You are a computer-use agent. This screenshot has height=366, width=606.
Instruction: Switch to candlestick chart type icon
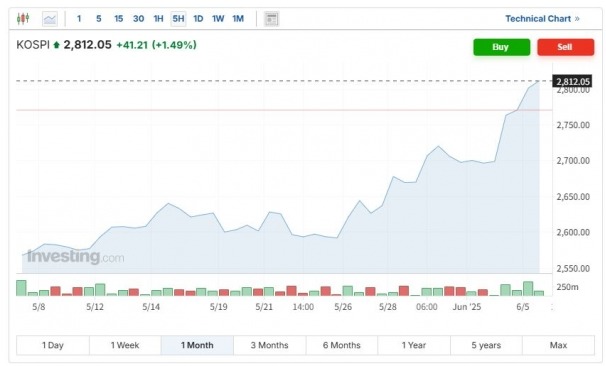tap(23, 19)
